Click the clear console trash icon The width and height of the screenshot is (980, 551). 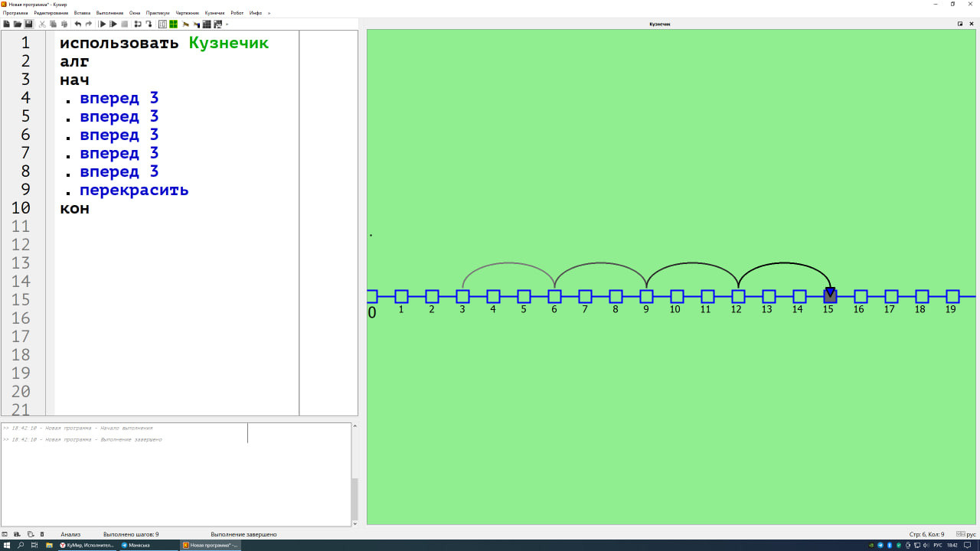42,534
